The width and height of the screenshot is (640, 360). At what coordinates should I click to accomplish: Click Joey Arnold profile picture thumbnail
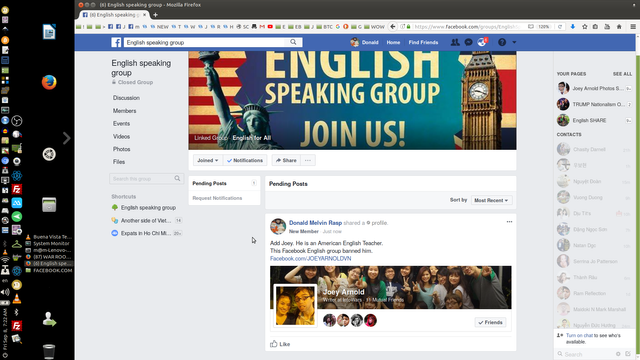(x=295, y=305)
